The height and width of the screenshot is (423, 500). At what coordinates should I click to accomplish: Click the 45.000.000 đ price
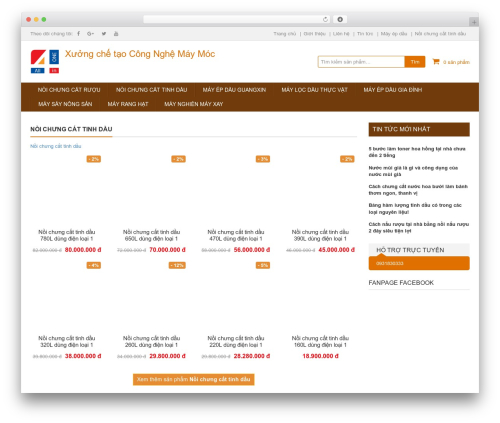pyautogui.click(x=337, y=250)
